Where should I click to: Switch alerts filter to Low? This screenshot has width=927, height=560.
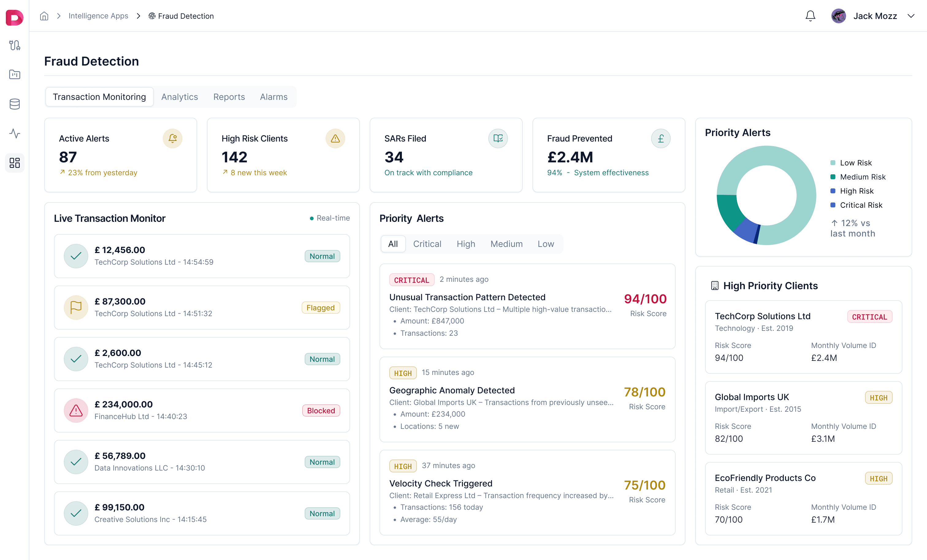pyautogui.click(x=546, y=244)
